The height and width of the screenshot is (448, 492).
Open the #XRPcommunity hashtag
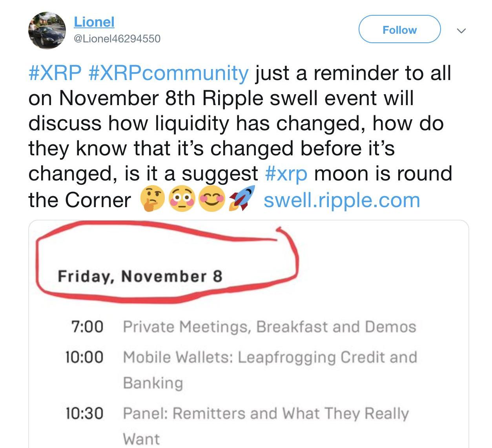[x=169, y=74]
